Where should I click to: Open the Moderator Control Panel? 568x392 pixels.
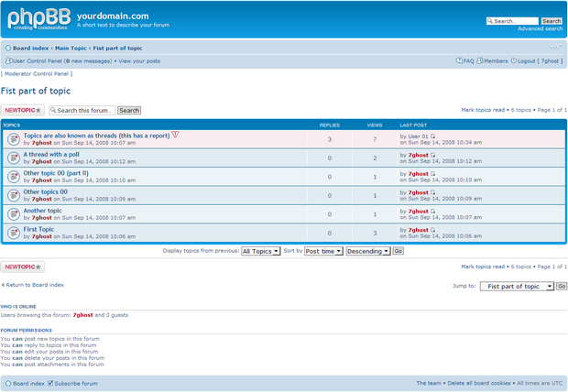(x=37, y=74)
